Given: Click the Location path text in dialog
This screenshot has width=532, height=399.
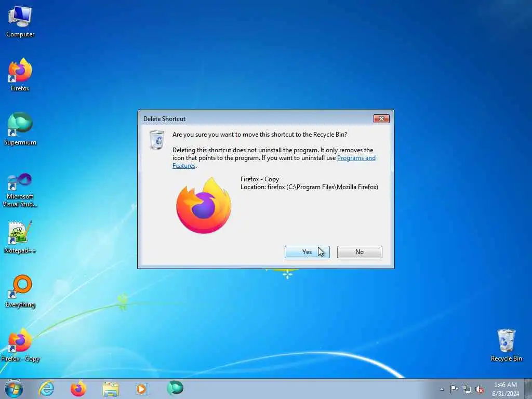Looking at the screenshot, I should [x=309, y=187].
